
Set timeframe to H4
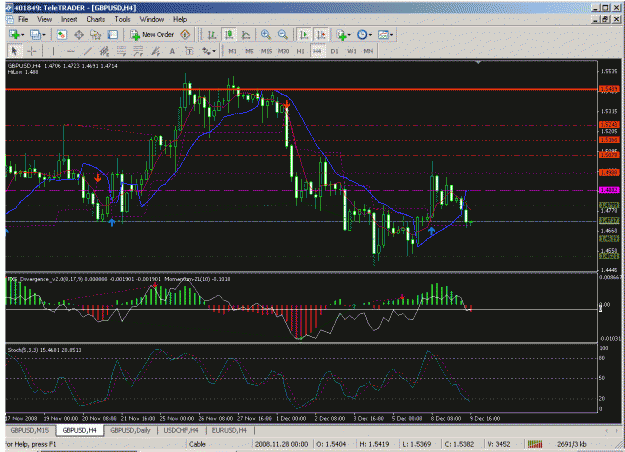317,51
